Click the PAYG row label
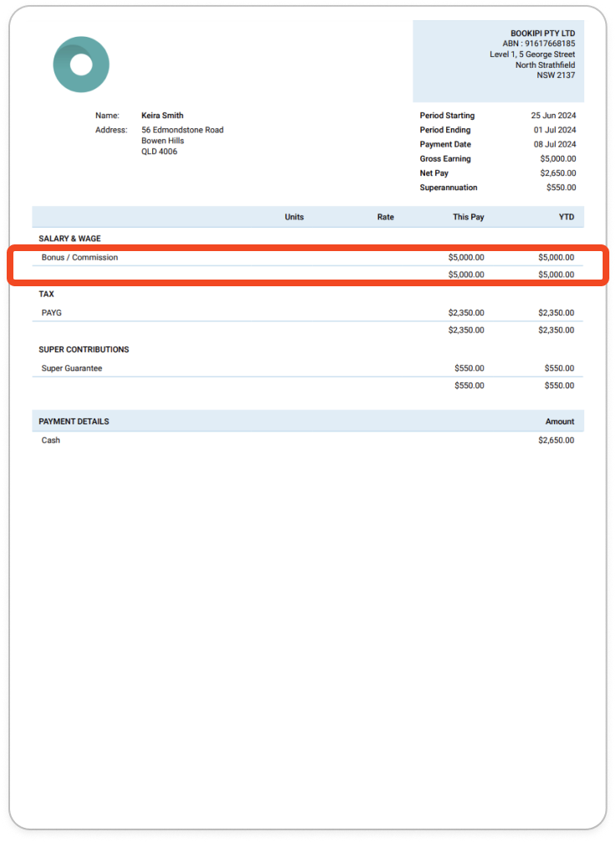Screen dimensions: 616x842 coord(52,312)
